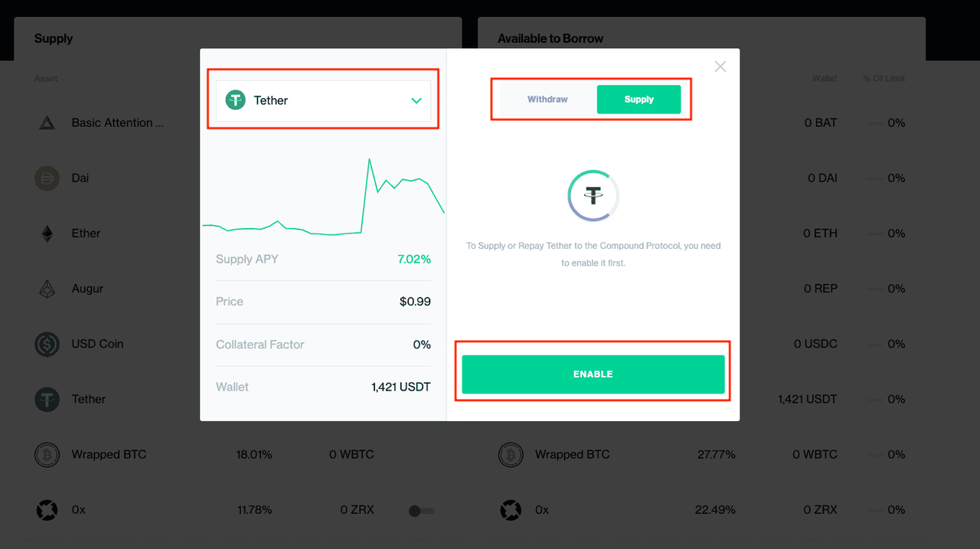Click the large Tether logo in dialog
This screenshot has width=980, height=549.
[593, 195]
